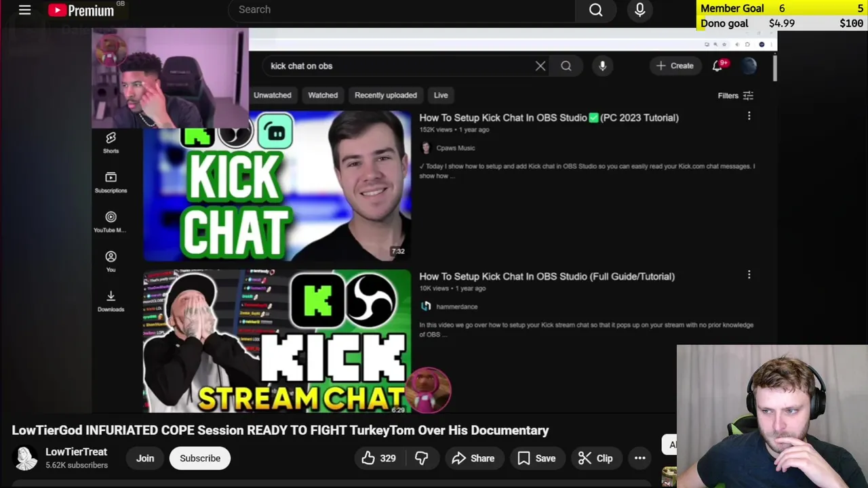This screenshot has width=868, height=488.
Task: Open YouTube Music sidebar item
Action: coord(111,222)
